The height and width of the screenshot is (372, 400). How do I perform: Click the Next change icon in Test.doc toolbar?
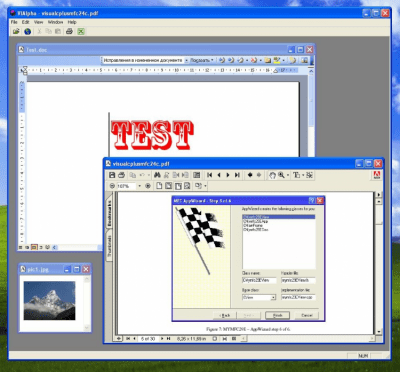click(x=231, y=60)
